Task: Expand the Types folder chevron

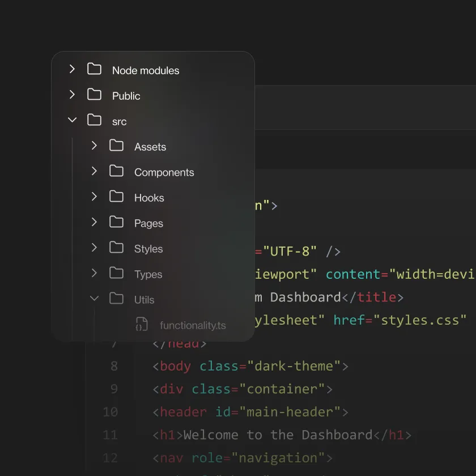Action: coord(94,273)
